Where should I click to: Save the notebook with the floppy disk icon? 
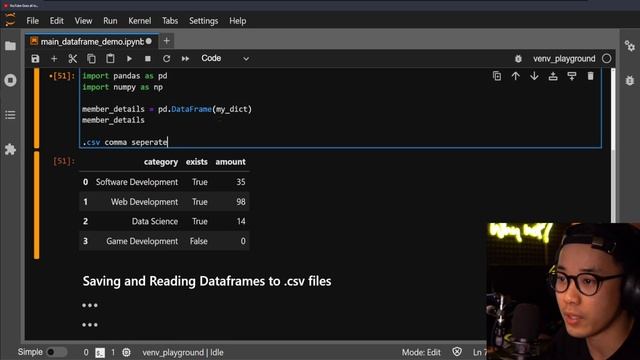tap(36, 59)
